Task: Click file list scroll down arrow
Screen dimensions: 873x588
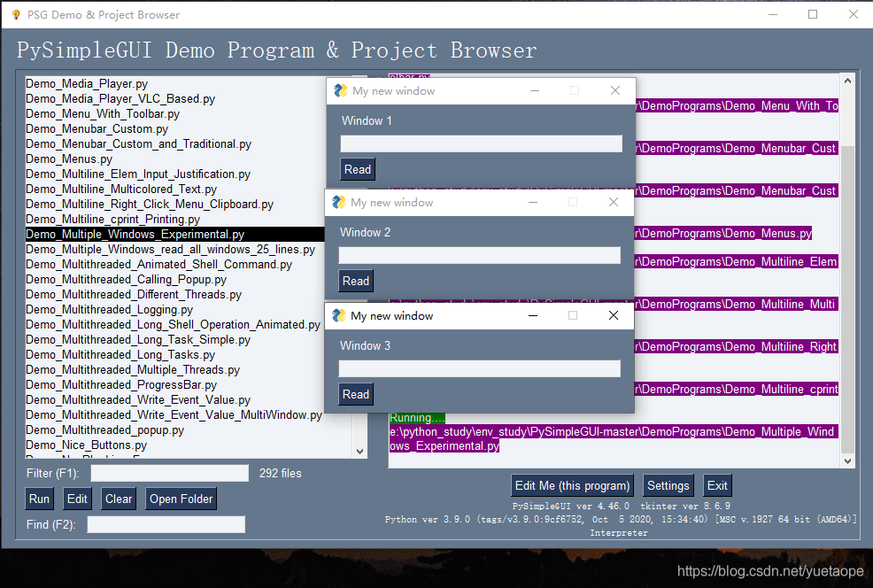Action: [359, 452]
